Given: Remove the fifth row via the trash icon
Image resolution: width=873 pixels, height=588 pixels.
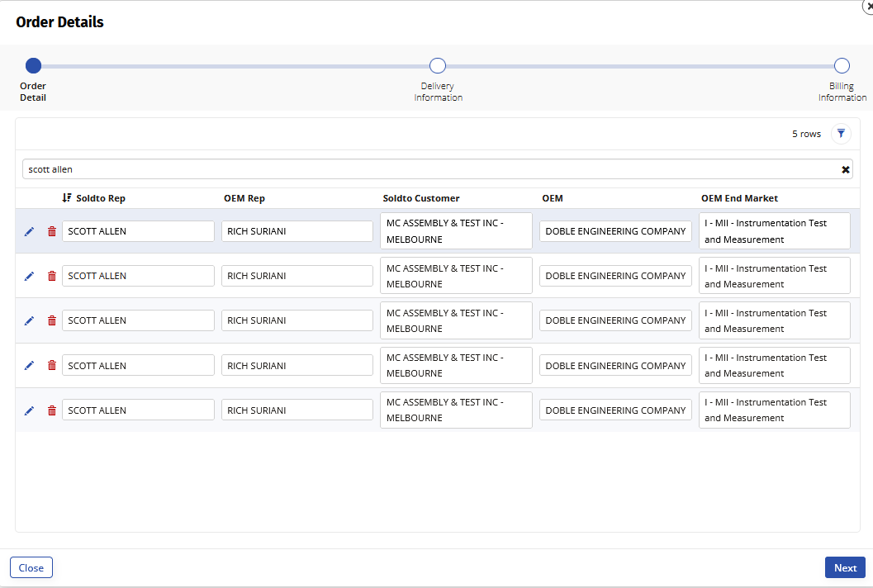Looking at the screenshot, I should 52,410.
